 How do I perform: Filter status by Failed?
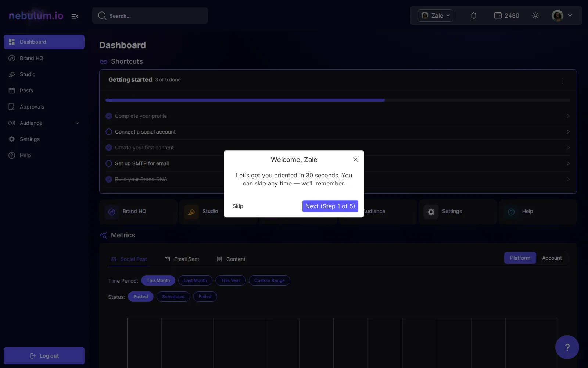[x=205, y=297]
